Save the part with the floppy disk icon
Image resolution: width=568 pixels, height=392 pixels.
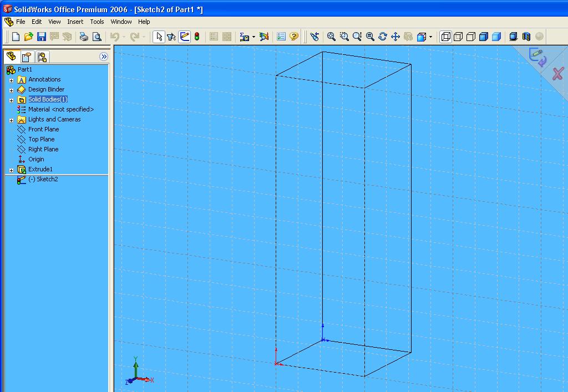click(x=42, y=37)
